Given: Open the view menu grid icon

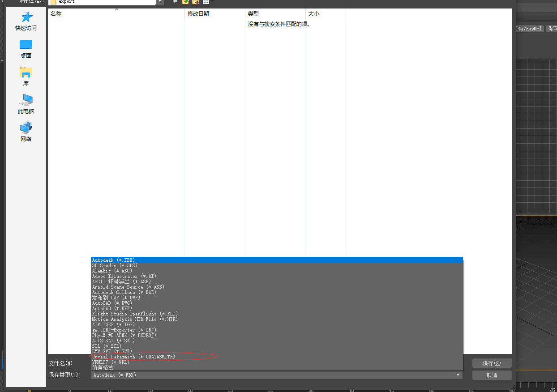Looking at the screenshot, I should (x=206, y=2).
